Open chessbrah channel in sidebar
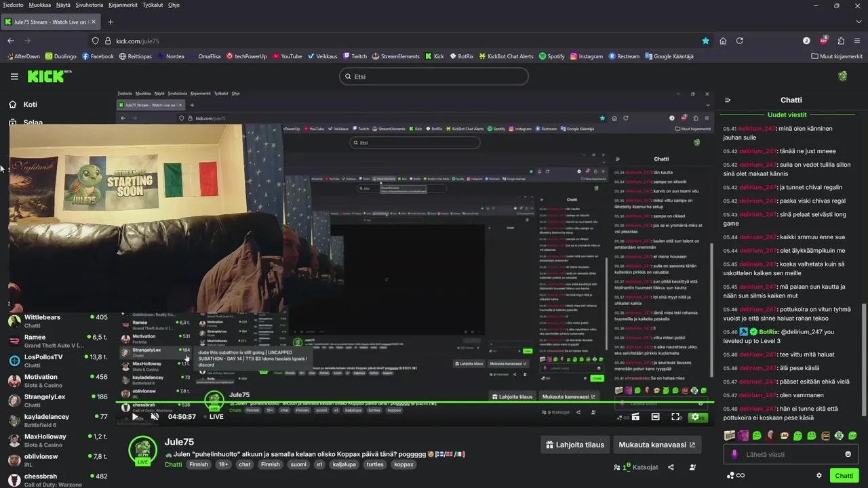This screenshot has height=488, width=868. coord(58,480)
